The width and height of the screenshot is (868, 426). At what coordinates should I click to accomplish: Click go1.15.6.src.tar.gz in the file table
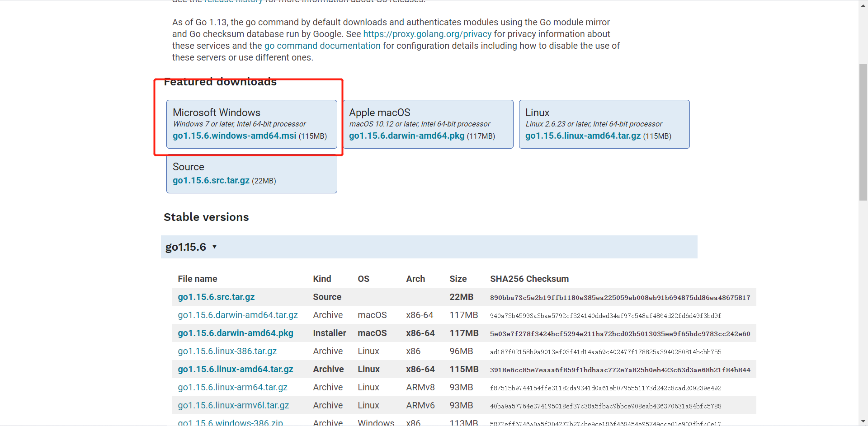pos(216,297)
